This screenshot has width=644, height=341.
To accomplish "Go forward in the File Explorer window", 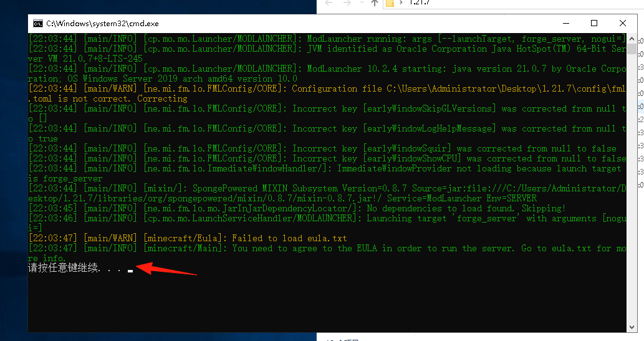I will pos(347,3).
